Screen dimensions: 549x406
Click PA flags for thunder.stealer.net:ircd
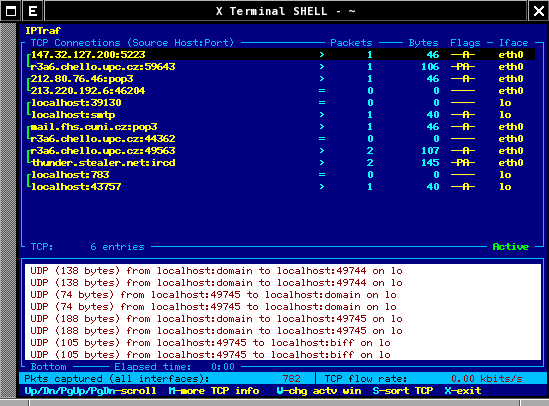pos(463,163)
